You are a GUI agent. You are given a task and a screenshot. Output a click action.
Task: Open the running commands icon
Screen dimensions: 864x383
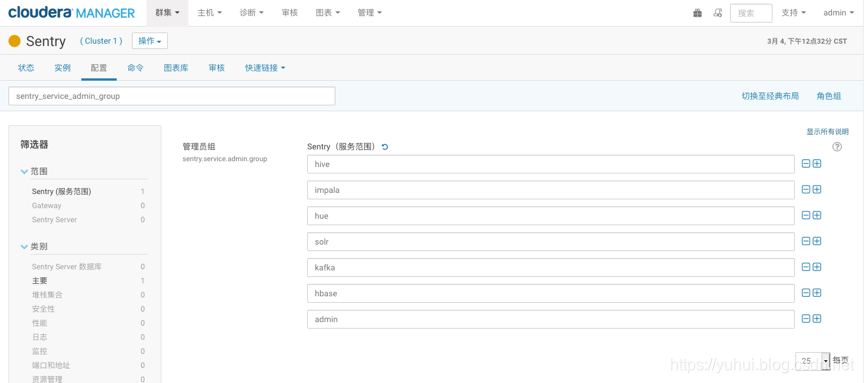pos(717,13)
